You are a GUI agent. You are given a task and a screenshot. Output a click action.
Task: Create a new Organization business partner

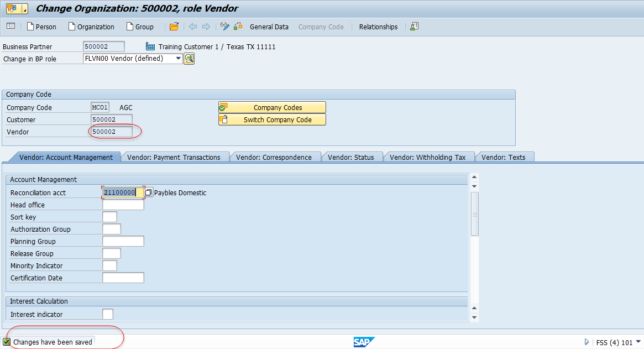[91, 27]
